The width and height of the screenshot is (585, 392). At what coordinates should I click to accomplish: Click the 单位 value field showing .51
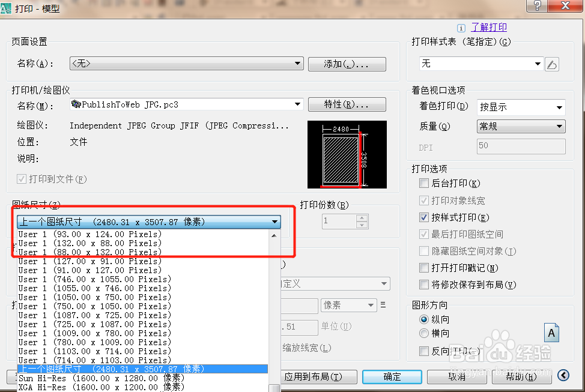(299, 327)
